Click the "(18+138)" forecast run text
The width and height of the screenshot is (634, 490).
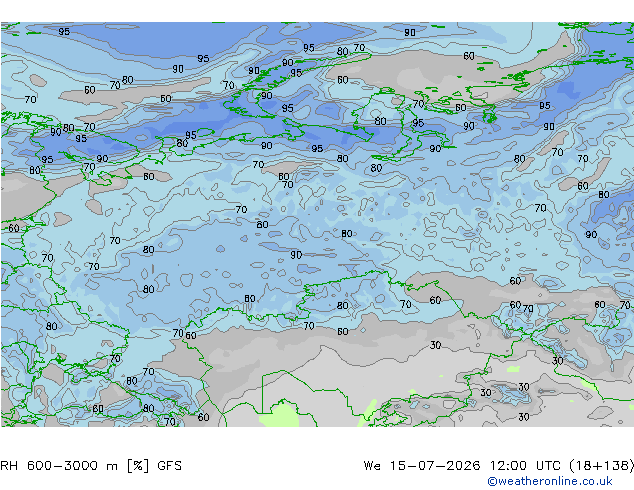(601, 466)
